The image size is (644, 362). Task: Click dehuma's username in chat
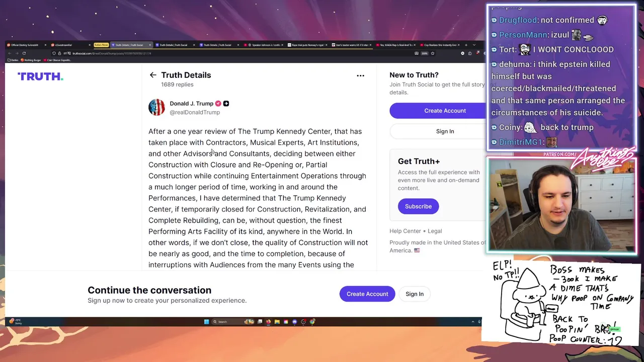(x=515, y=64)
